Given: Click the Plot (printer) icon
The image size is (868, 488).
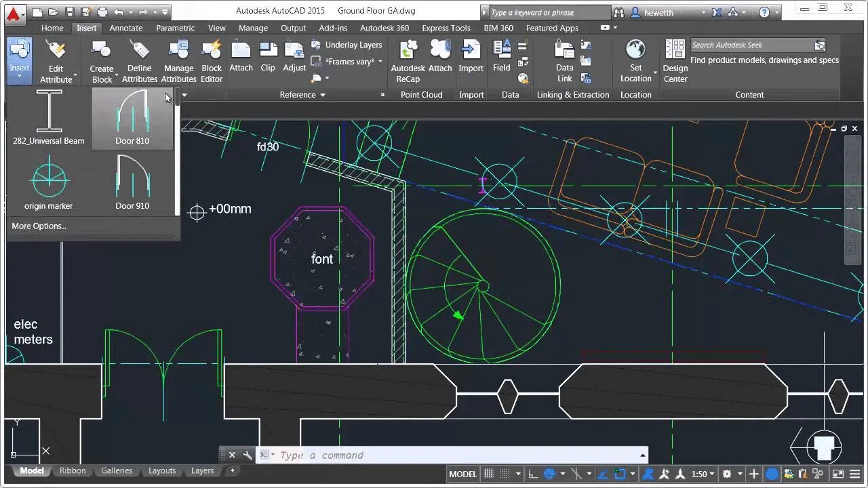Looking at the screenshot, I should [x=102, y=12].
